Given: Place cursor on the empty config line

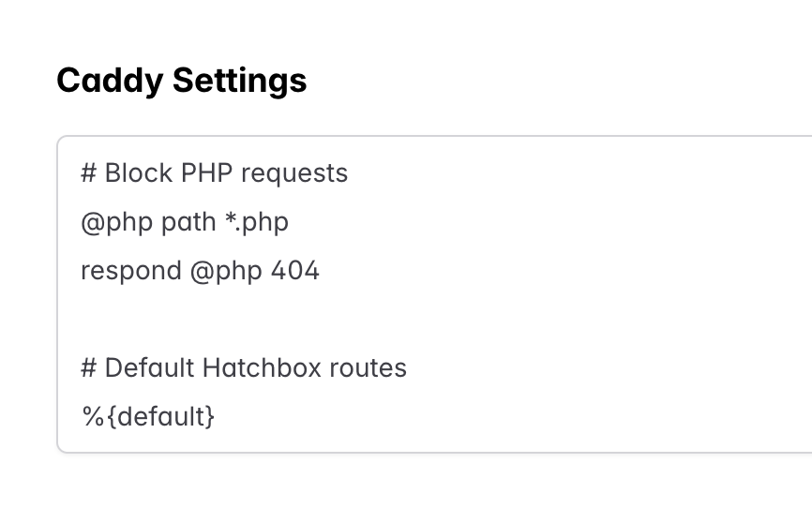Looking at the screenshot, I should [281, 319].
